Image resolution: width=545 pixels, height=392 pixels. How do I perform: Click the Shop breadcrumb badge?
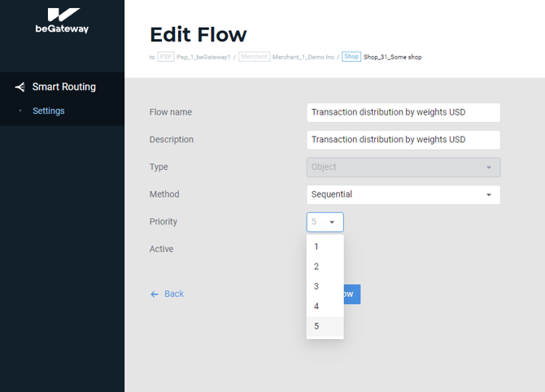click(351, 57)
